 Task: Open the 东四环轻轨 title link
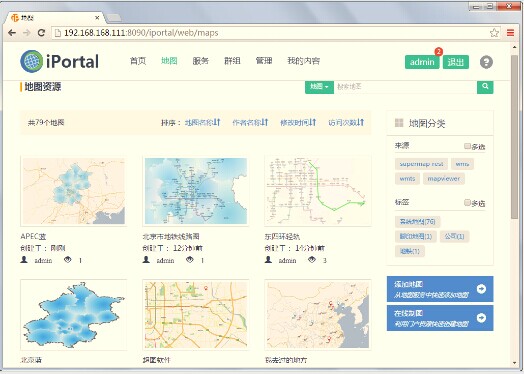[282, 237]
